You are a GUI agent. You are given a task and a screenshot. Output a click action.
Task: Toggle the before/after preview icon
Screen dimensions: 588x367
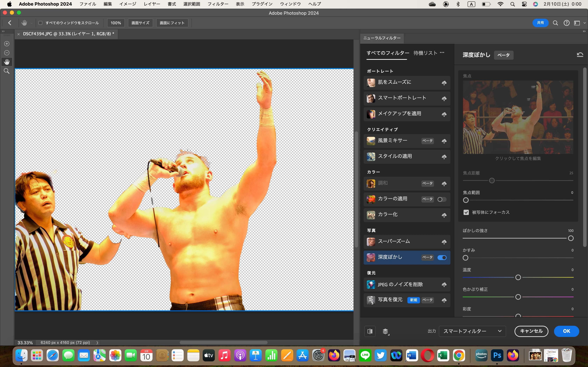(370, 331)
